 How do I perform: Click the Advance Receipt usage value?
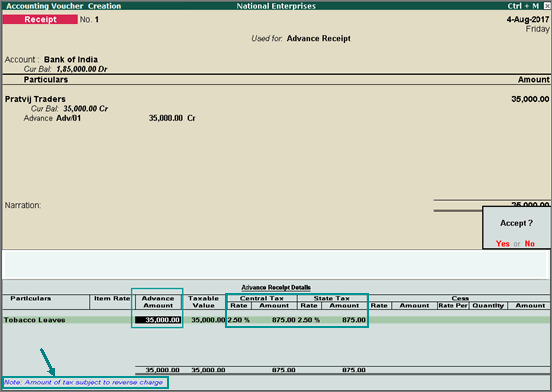tap(319, 38)
